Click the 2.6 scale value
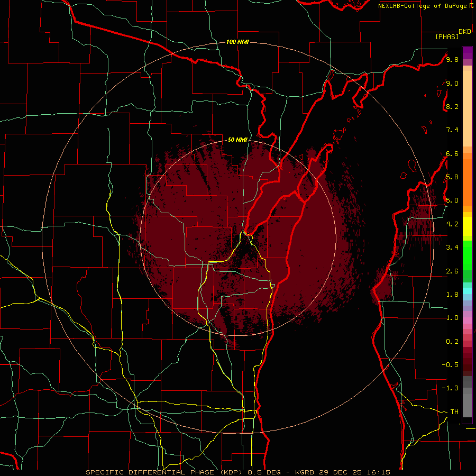This screenshot has height=476, width=476. pyautogui.click(x=452, y=271)
